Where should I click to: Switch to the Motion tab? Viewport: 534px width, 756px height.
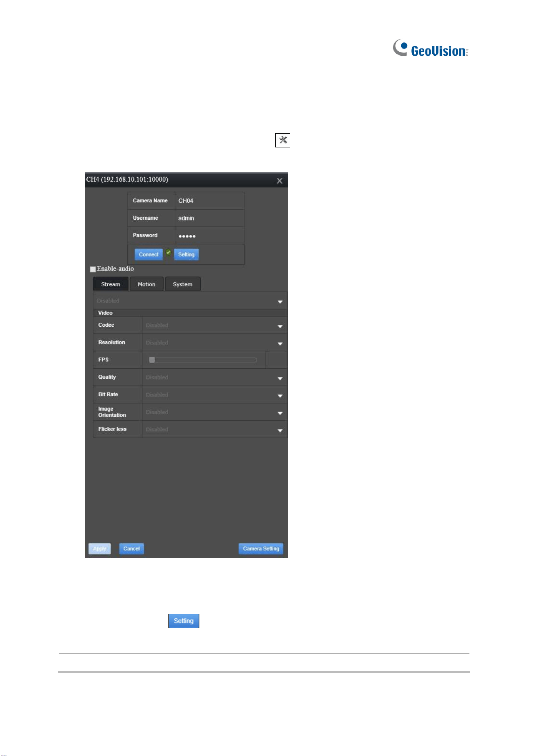(147, 284)
